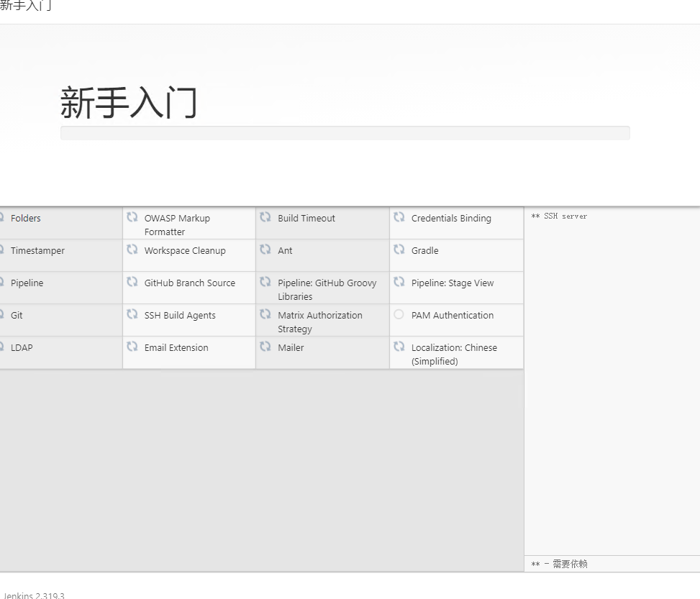
Task: Click the Jenkins 2.319.3 version text
Action: coord(34,595)
